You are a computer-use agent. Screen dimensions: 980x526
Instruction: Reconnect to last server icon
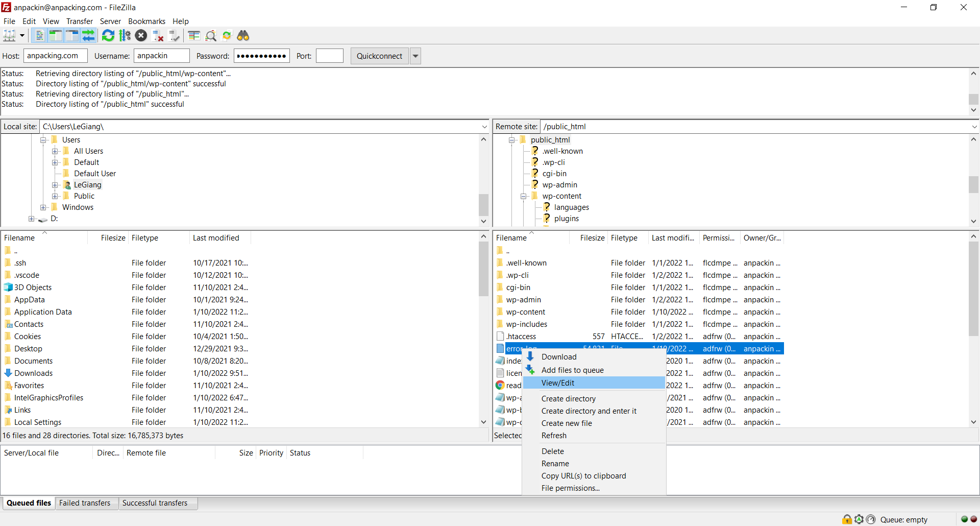[x=175, y=35]
